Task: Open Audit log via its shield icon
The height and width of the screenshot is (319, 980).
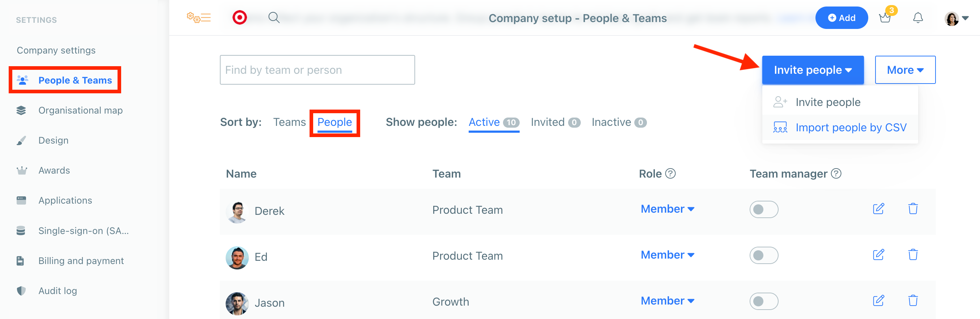Action: click(22, 290)
